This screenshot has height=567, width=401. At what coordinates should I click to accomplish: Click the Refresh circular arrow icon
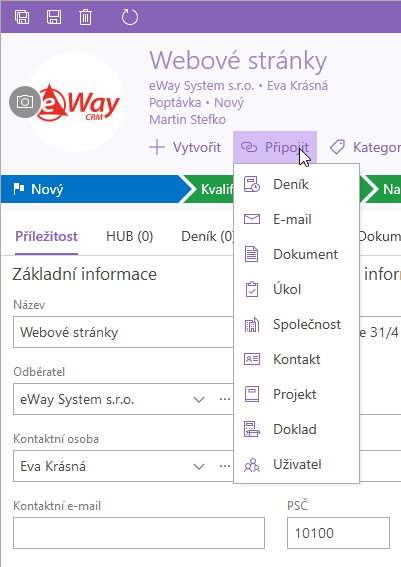coord(130,17)
